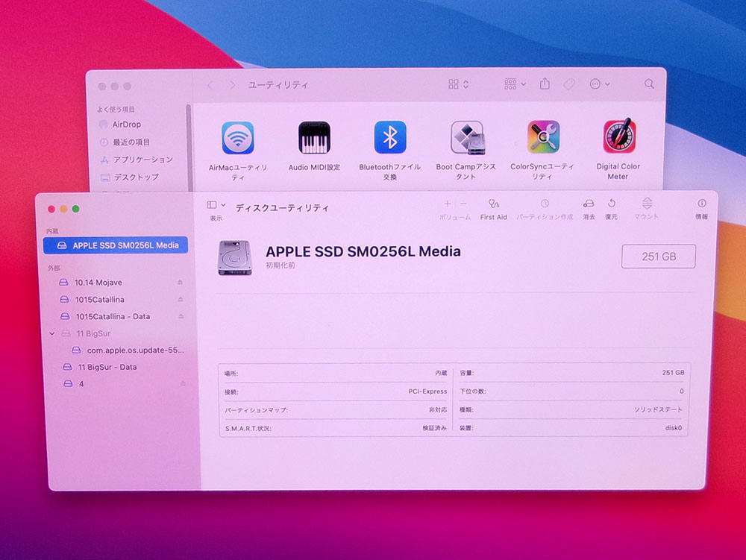Screen dimensions: 746x560
Task: Open Audio MIDI設定 icon in Finder
Action: pyautogui.click(x=314, y=137)
